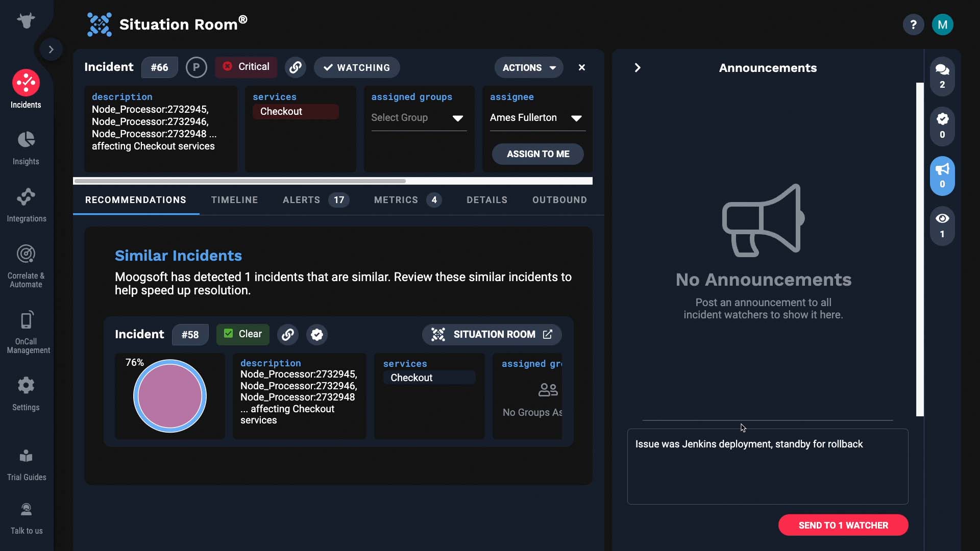The image size is (980, 551).
Task: Click the incident #58 ID badge
Action: (x=190, y=335)
